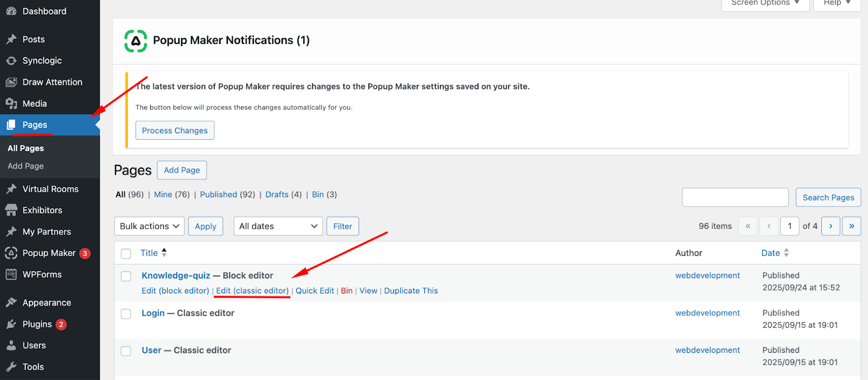Image resolution: width=868 pixels, height=380 pixels.
Task: Click the Appearance paintbrush icon
Action: point(11,303)
